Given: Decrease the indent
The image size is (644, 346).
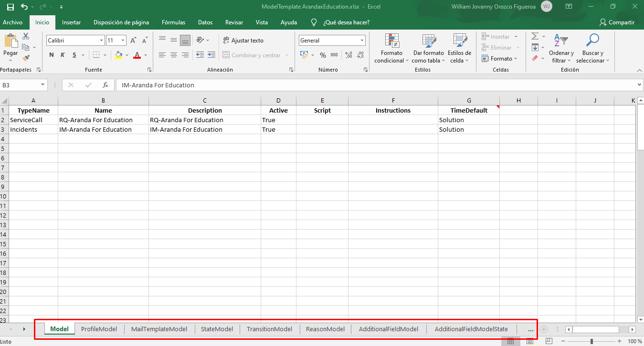Looking at the screenshot, I should pos(200,55).
